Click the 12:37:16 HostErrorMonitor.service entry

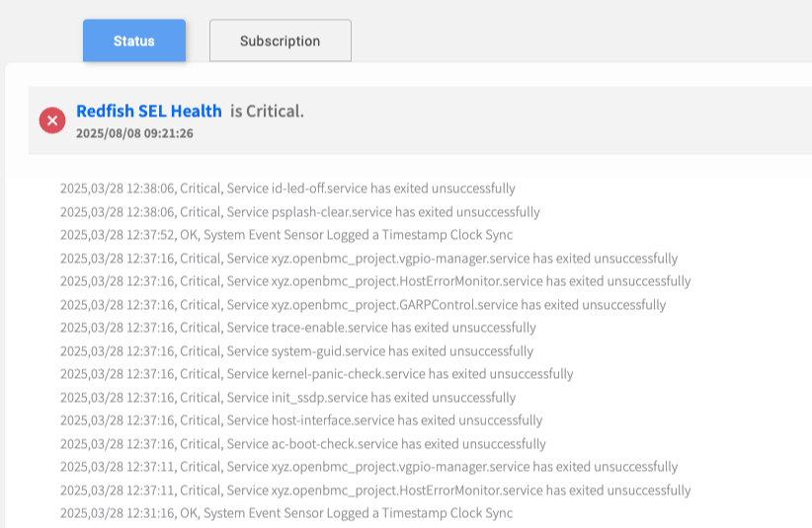pos(375,281)
